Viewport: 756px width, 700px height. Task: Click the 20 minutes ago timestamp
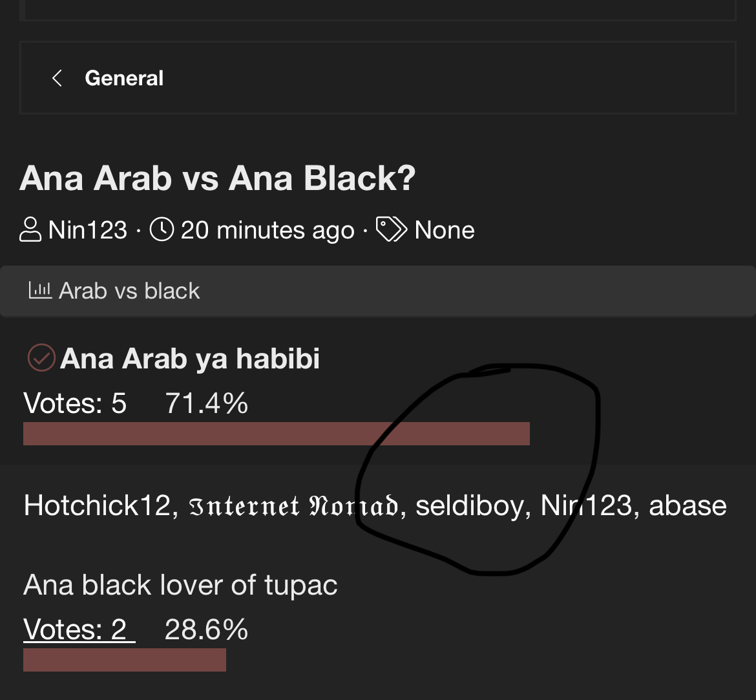pos(267,230)
